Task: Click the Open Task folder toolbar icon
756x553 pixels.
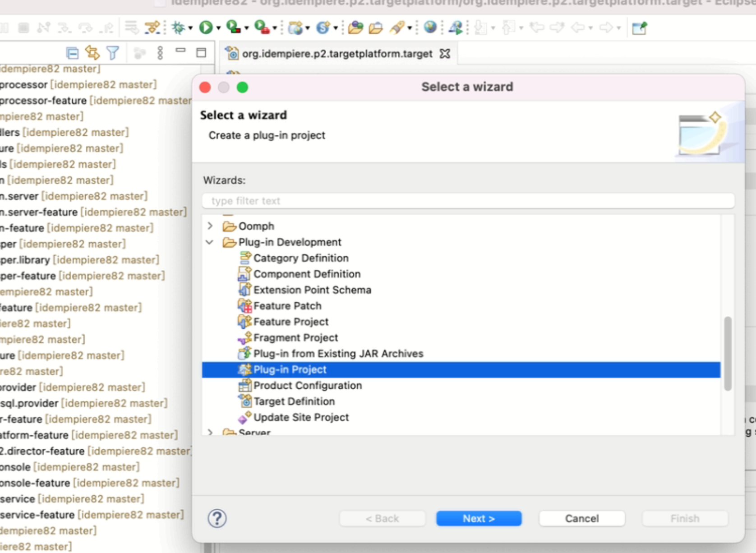Action: tap(376, 28)
